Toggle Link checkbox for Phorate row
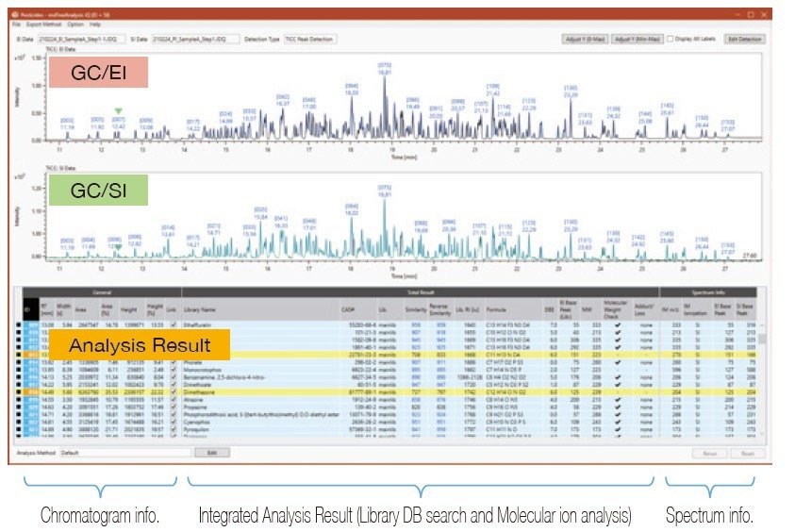 click(174, 362)
